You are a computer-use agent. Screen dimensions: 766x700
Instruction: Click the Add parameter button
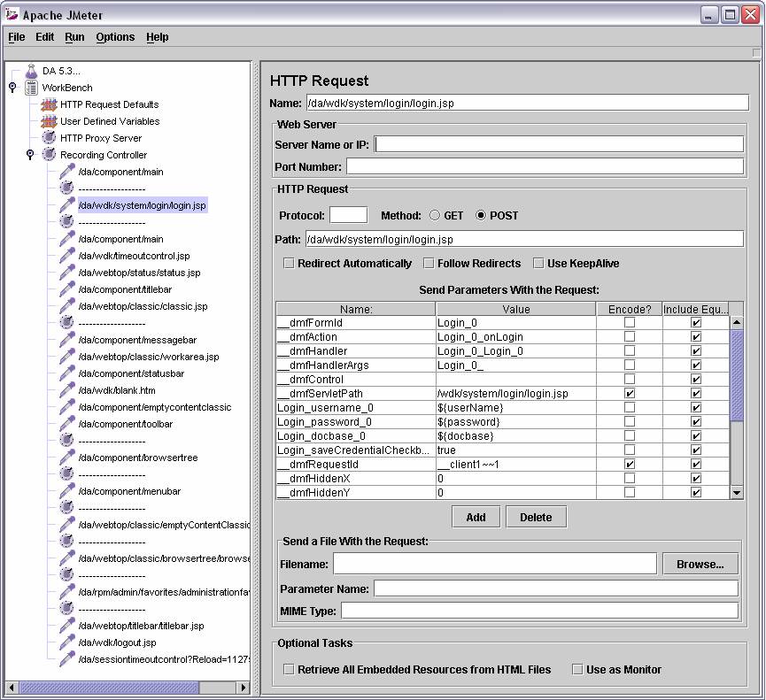476,517
